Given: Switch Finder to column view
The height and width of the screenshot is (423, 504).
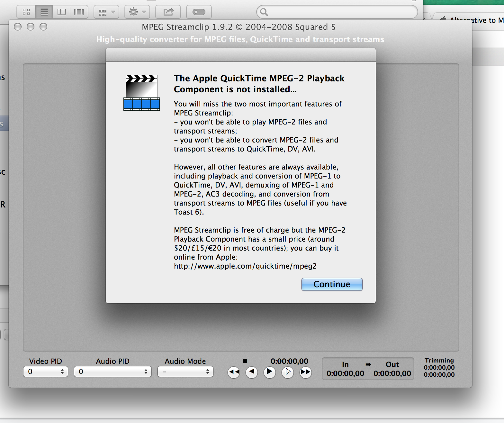Looking at the screenshot, I should (x=62, y=12).
